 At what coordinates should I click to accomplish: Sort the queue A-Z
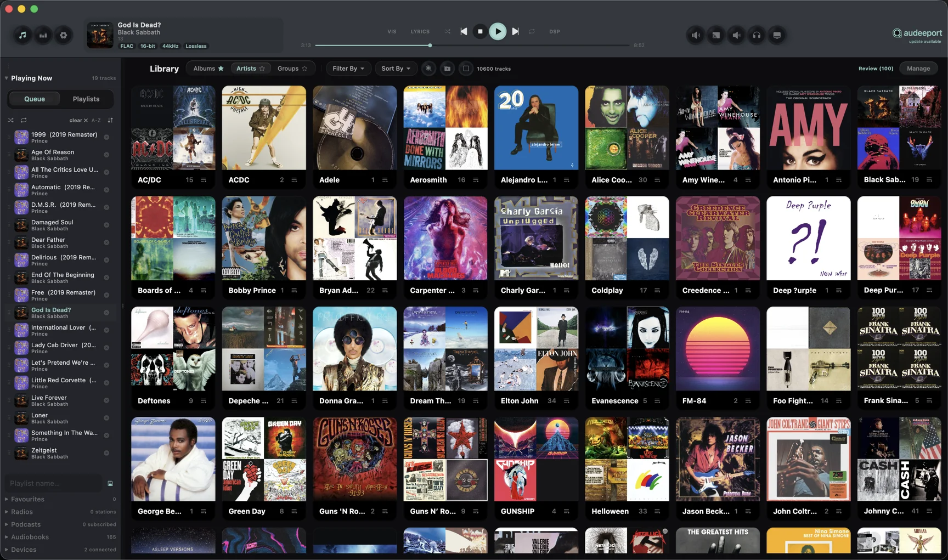[96, 120]
